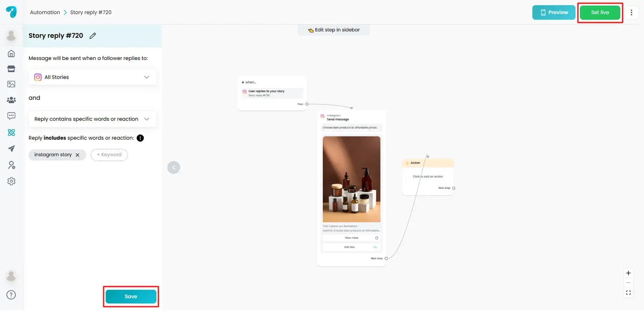This screenshot has width=644, height=313.
Task: Open the Home icon in sidebar
Action: [x=11, y=54]
